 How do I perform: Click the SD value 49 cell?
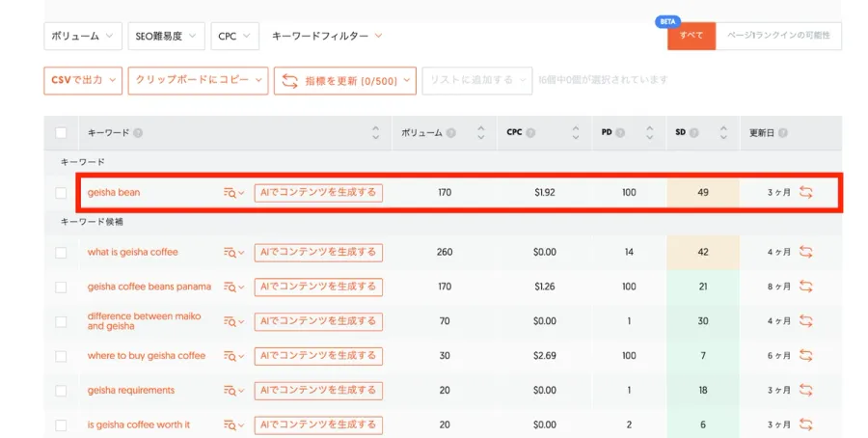[x=703, y=193]
